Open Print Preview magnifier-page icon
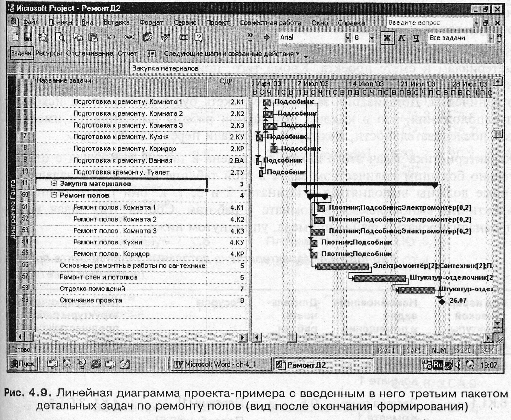 click(x=60, y=37)
